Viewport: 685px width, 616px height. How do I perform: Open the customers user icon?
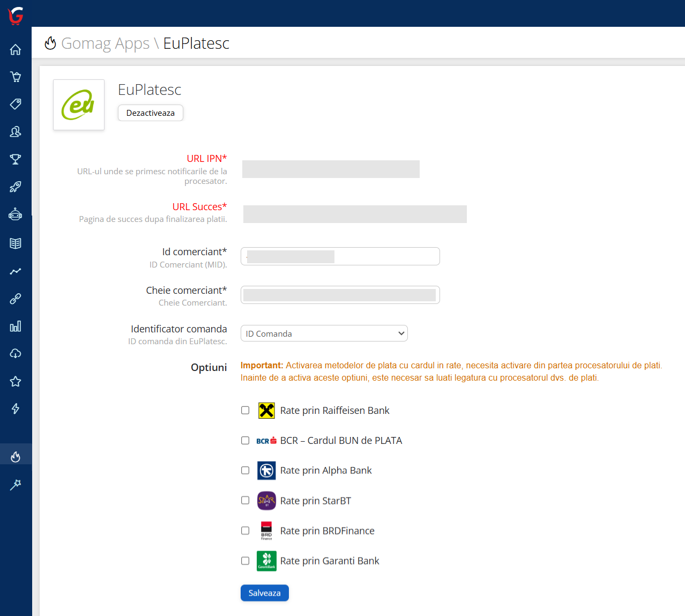(x=16, y=131)
